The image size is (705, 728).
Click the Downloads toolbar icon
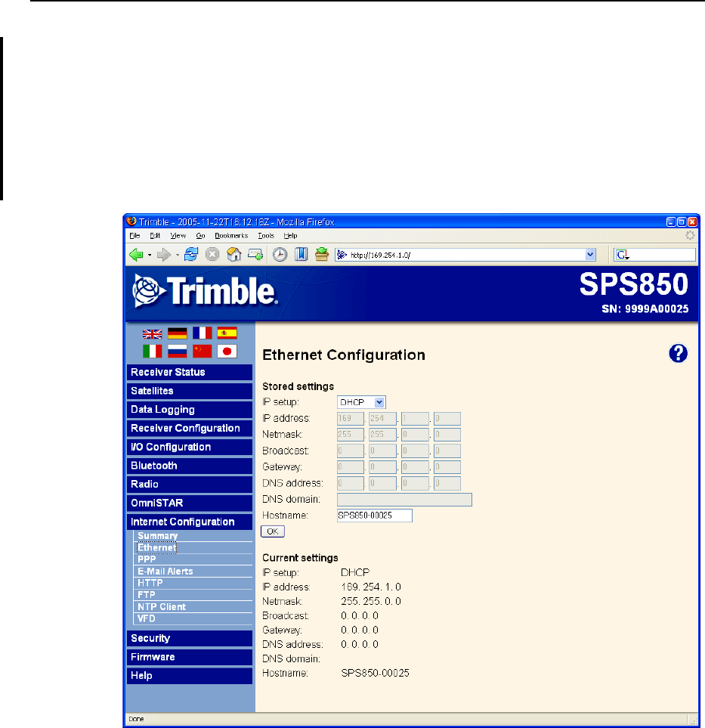[x=322, y=255]
